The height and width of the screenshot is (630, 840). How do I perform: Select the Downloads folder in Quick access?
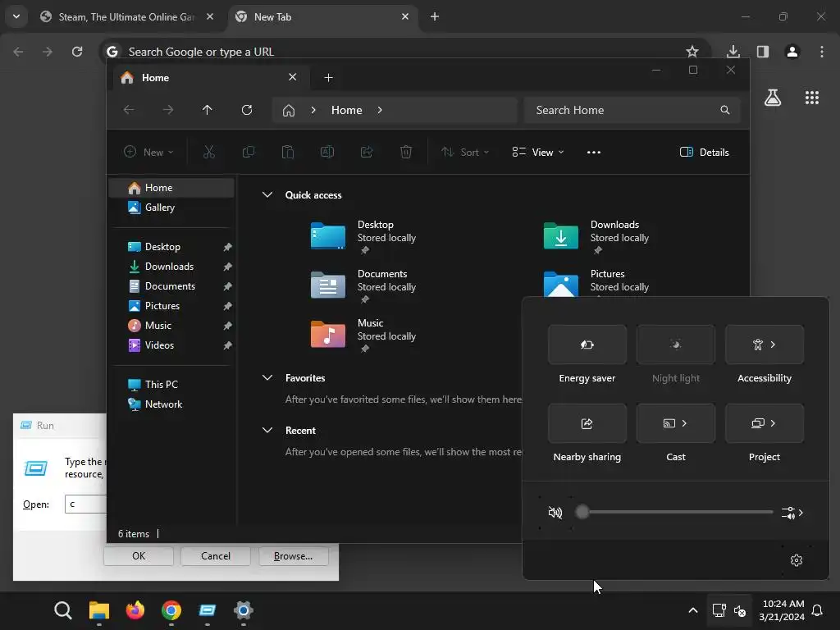597,235
